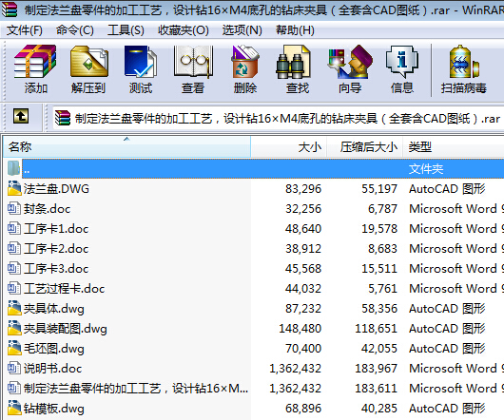The height and width of the screenshot is (420, 504).
Task: Select the 工序卡3.doc file icon
Action: [14, 268]
